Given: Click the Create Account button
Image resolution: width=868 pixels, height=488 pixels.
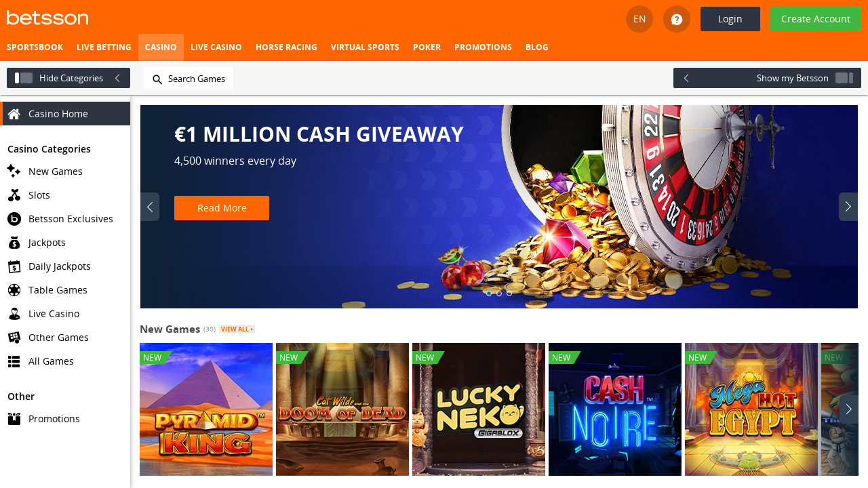Looking at the screenshot, I should (x=816, y=19).
